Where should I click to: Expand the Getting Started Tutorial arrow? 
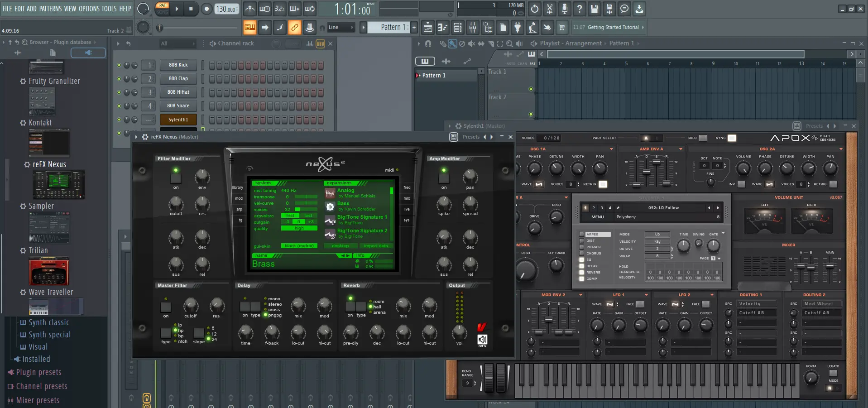point(642,28)
